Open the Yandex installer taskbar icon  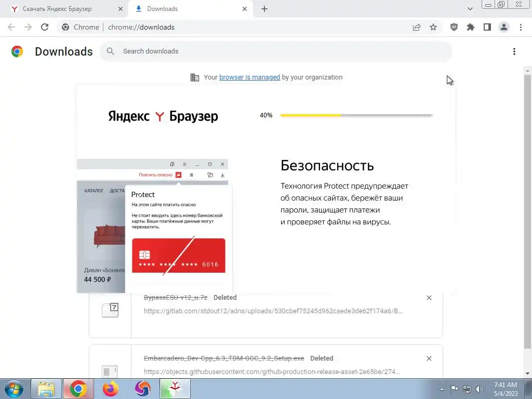pos(175,389)
